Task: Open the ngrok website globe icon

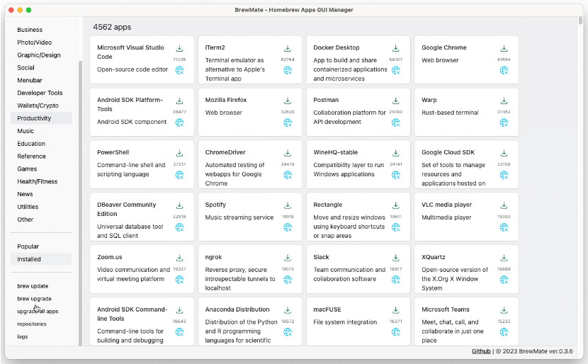Action: (x=288, y=280)
